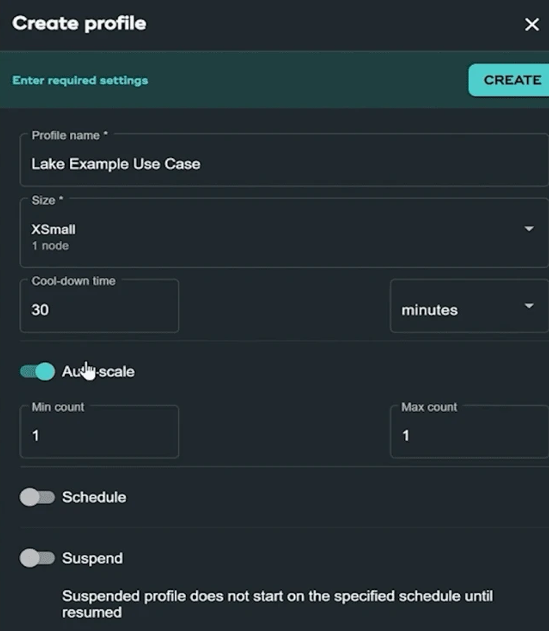
Task: Edit the Profile name field
Action: pos(284,160)
